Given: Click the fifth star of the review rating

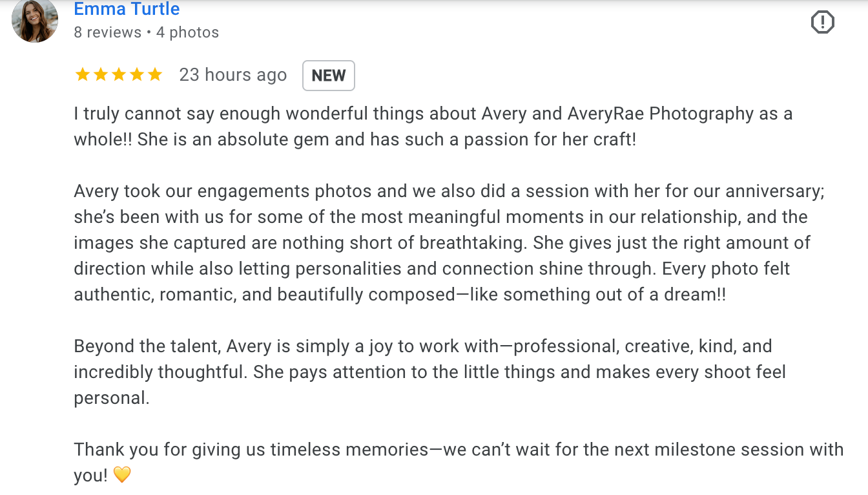Looking at the screenshot, I should pyautogui.click(x=155, y=74).
